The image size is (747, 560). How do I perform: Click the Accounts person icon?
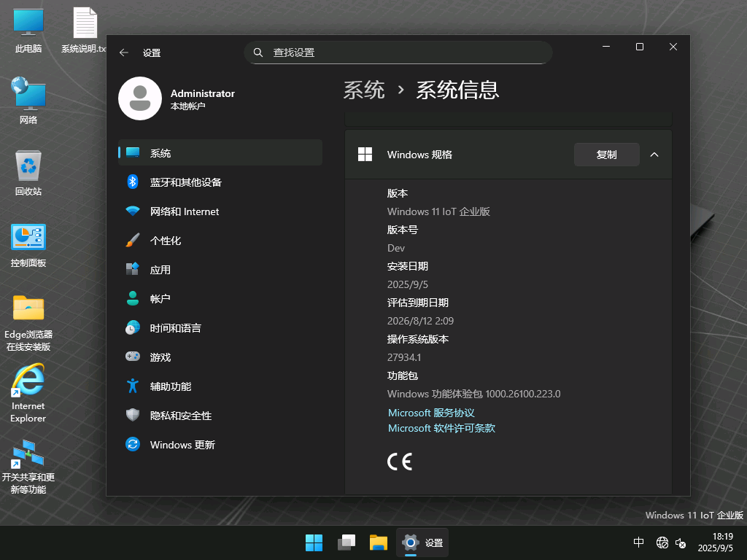pyautogui.click(x=133, y=298)
